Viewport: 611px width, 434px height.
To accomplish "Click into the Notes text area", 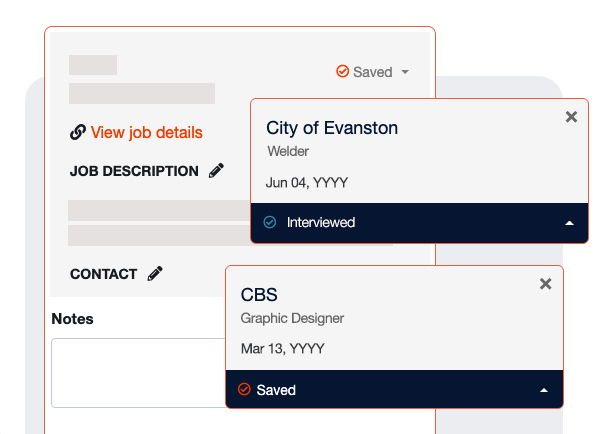I will click(x=140, y=372).
